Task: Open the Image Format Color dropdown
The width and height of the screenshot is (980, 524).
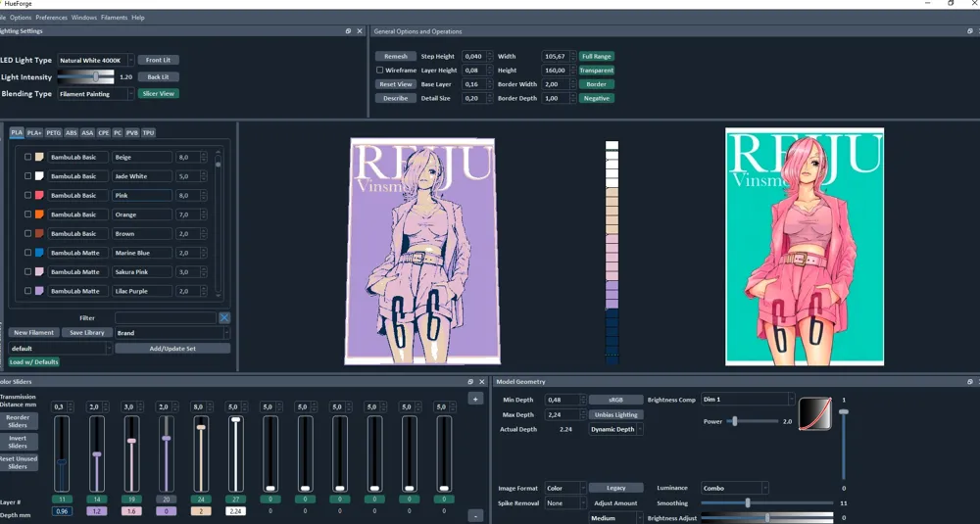Action: pos(565,489)
